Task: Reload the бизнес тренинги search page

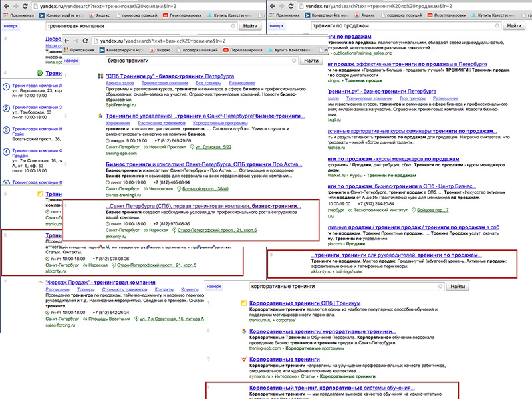Action: click(x=85, y=41)
